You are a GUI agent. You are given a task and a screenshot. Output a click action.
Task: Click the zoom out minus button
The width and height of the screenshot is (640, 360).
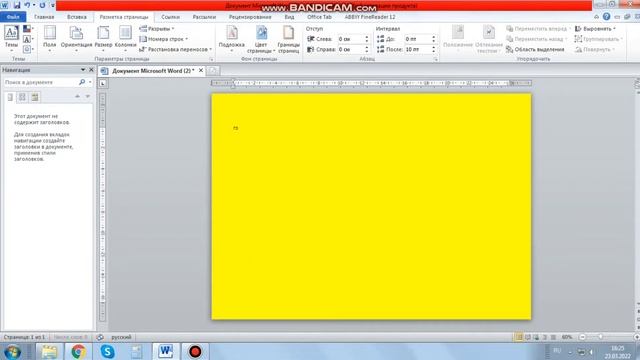(x=582, y=337)
